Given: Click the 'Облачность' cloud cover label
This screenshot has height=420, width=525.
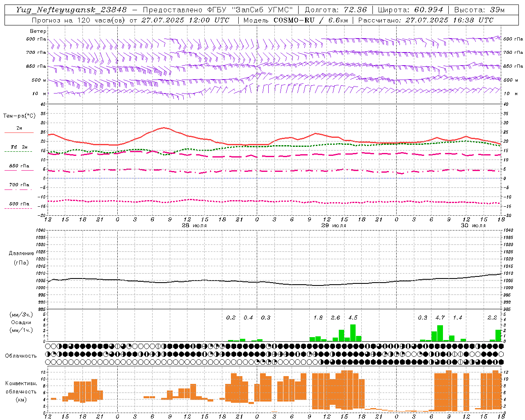Looking at the screenshot, I should (21, 356).
